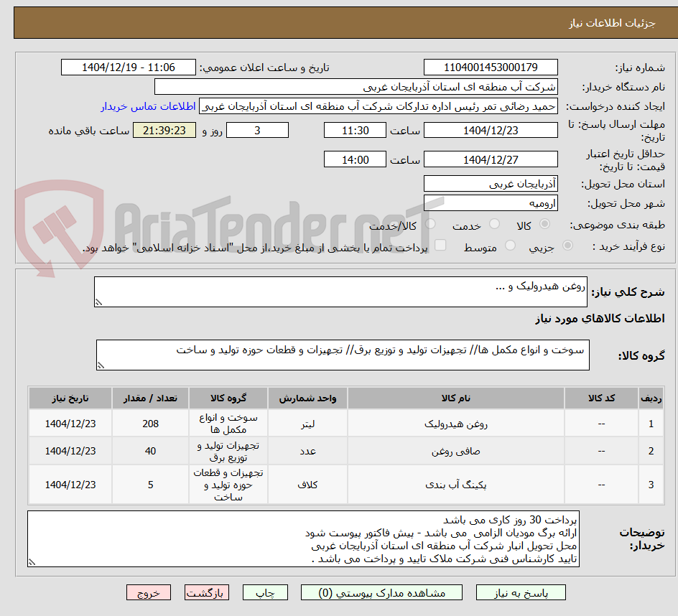This screenshot has width=678, height=616.
Task: Click the واحد شمارش column header
Action: point(307,398)
